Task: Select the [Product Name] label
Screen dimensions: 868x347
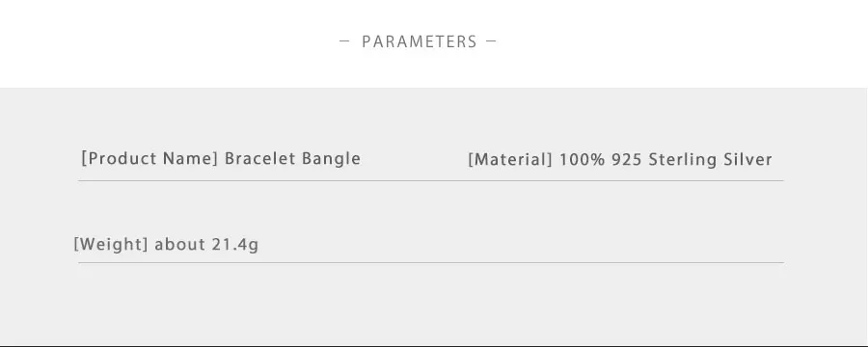Action: [x=149, y=159]
